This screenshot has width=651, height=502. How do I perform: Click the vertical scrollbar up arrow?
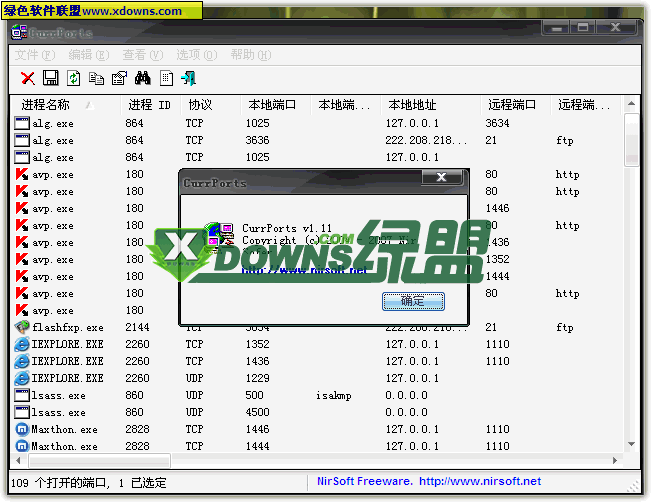pos(631,103)
